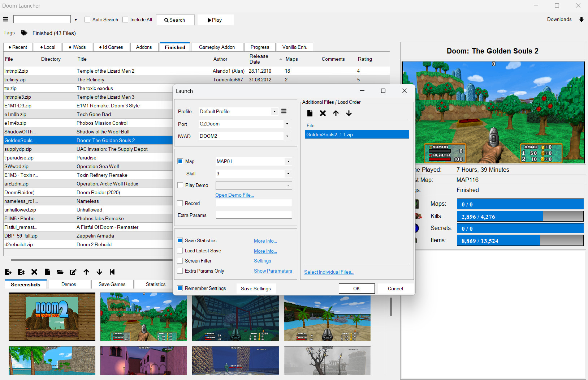Click the Show Parameters link
This screenshot has width=588, height=380.
[273, 271]
